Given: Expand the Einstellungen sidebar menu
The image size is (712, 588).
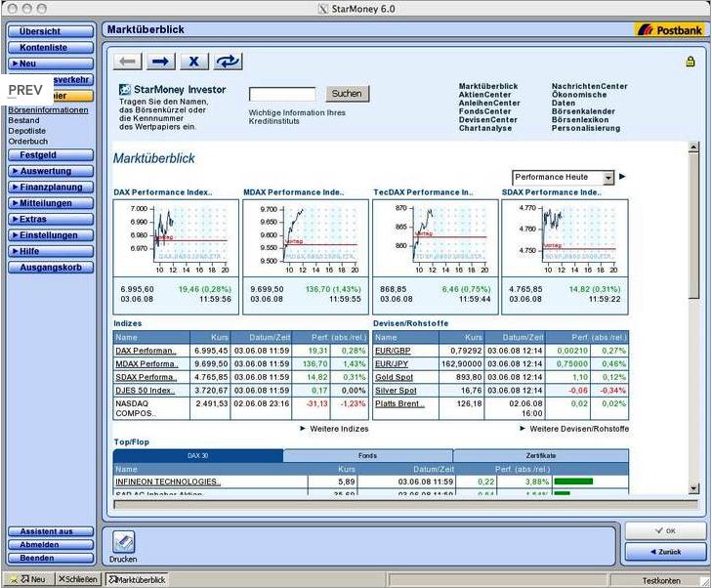Looking at the screenshot, I should (x=51, y=235).
